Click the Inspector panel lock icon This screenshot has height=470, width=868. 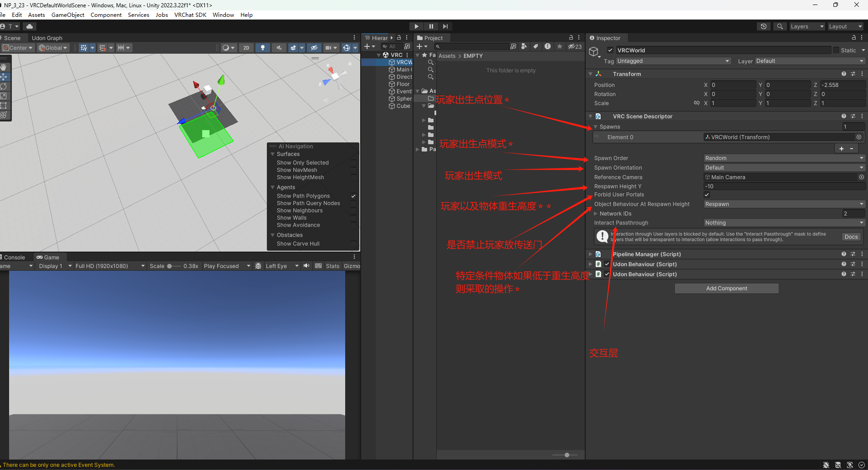854,38
